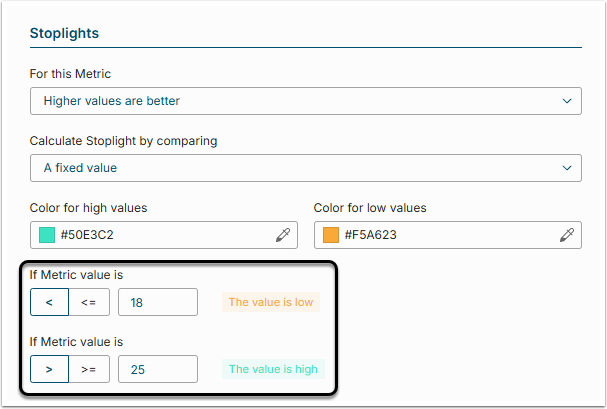
Task: Click the eyedropper for low values color
Action: point(567,235)
